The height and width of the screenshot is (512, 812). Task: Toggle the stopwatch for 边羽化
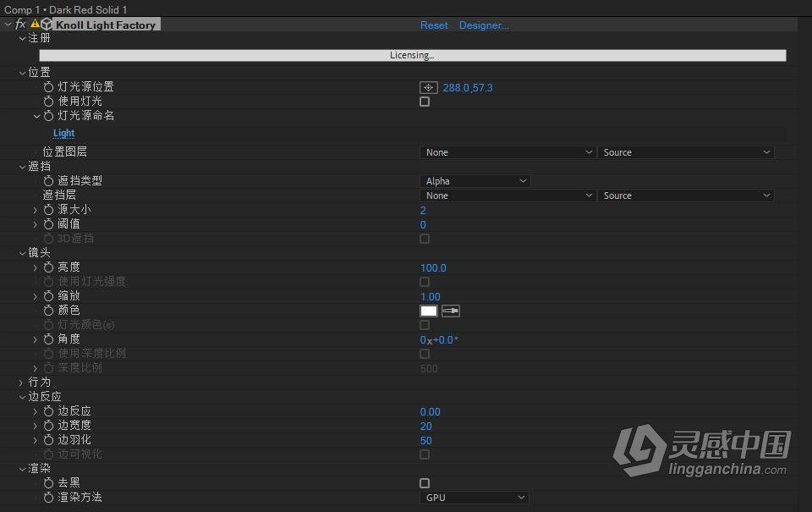(49, 440)
